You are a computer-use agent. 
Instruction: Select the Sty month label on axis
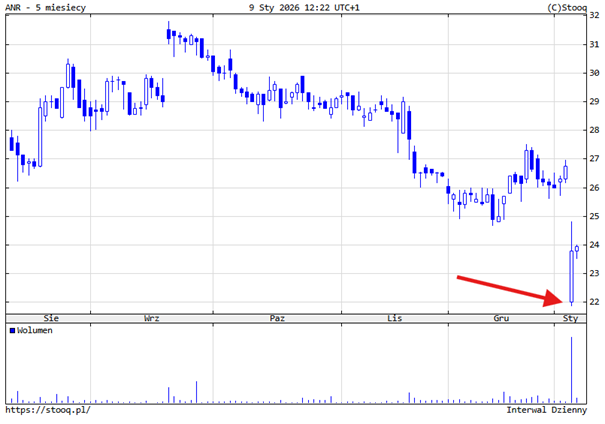tap(570, 317)
